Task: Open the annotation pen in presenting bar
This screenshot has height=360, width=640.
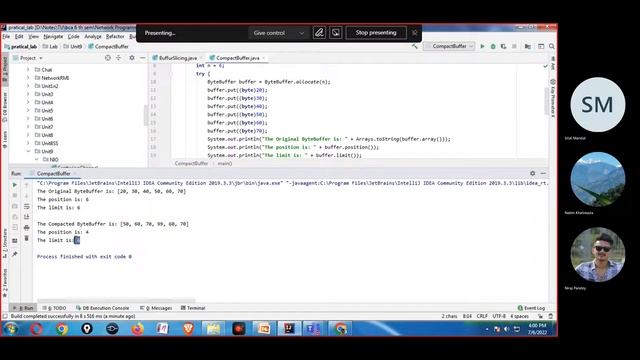Action: pos(319,33)
